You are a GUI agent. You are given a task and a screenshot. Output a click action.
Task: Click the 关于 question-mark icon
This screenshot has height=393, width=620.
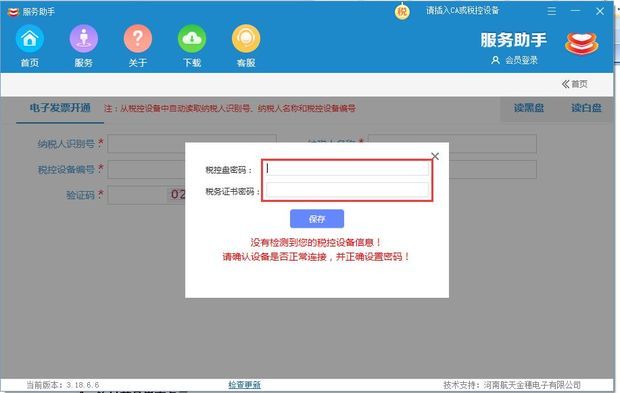(138, 39)
